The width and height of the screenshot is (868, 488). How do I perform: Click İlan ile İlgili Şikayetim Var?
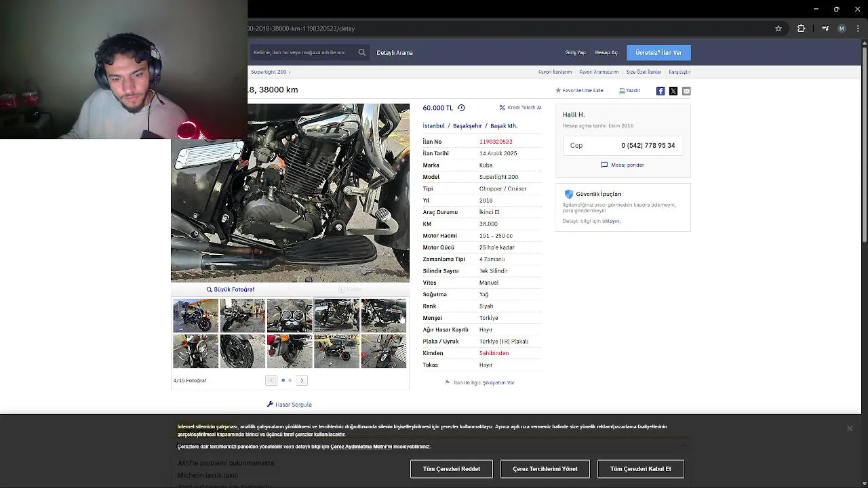pyautogui.click(x=484, y=383)
